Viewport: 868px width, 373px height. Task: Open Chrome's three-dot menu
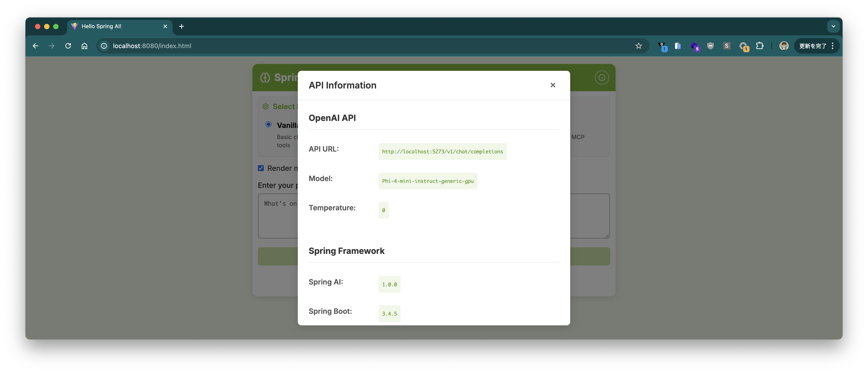pyautogui.click(x=833, y=46)
